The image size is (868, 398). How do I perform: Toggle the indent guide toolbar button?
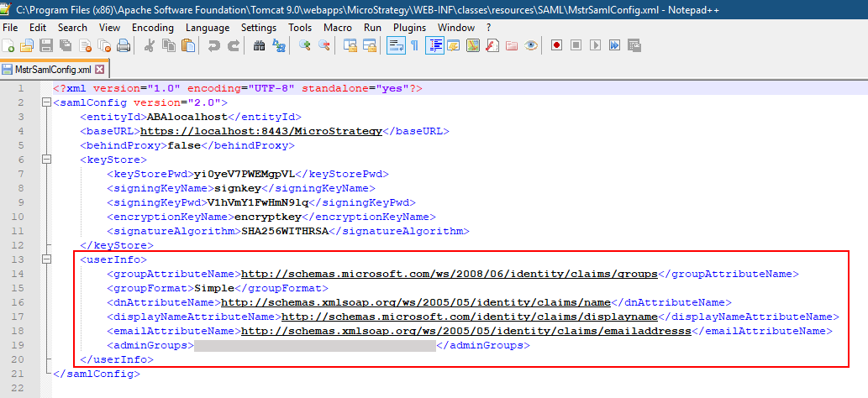pyautogui.click(x=434, y=45)
